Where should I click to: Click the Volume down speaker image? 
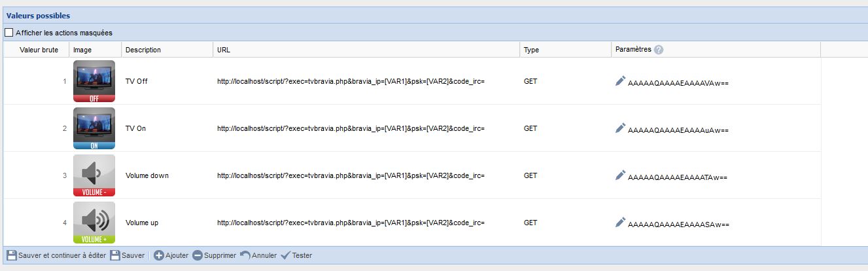click(x=94, y=175)
